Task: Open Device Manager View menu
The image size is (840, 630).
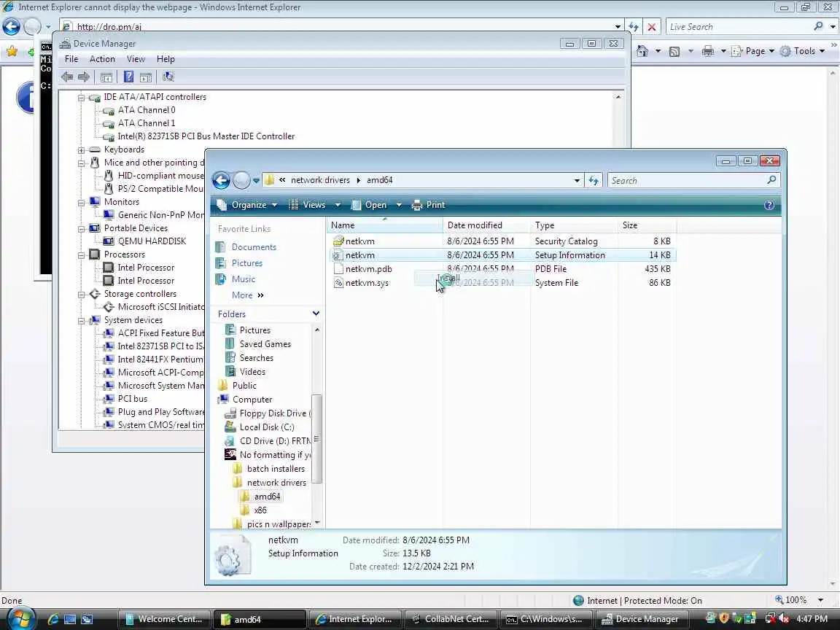Action: point(136,59)
